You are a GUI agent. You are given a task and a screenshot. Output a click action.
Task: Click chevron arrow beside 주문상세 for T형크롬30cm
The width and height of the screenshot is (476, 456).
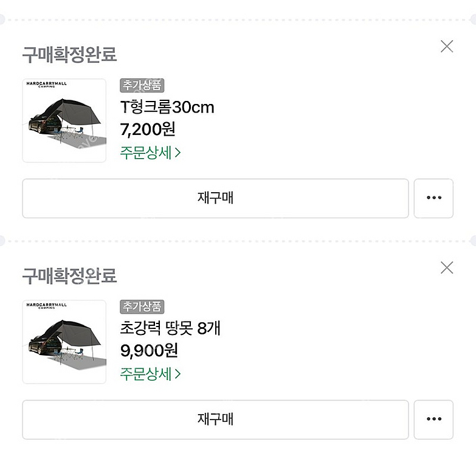[x=178, y=153]
